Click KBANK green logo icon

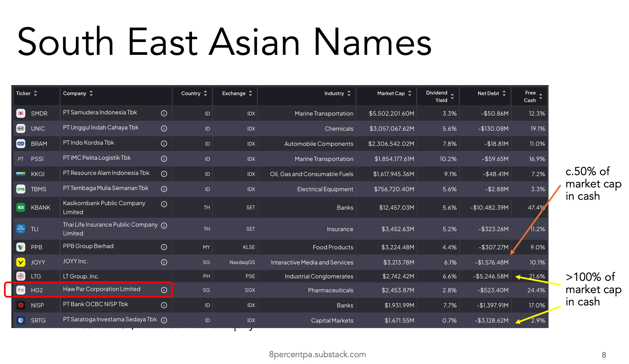(x=21, y=208)
